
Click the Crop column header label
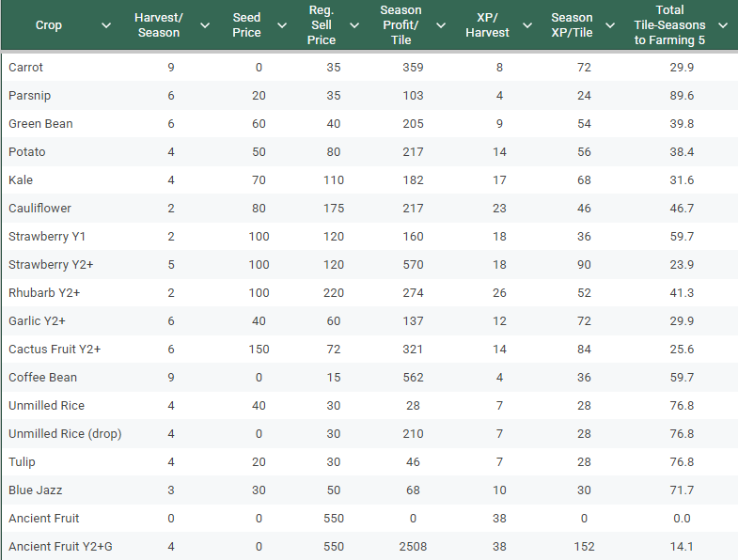(49, 25)
